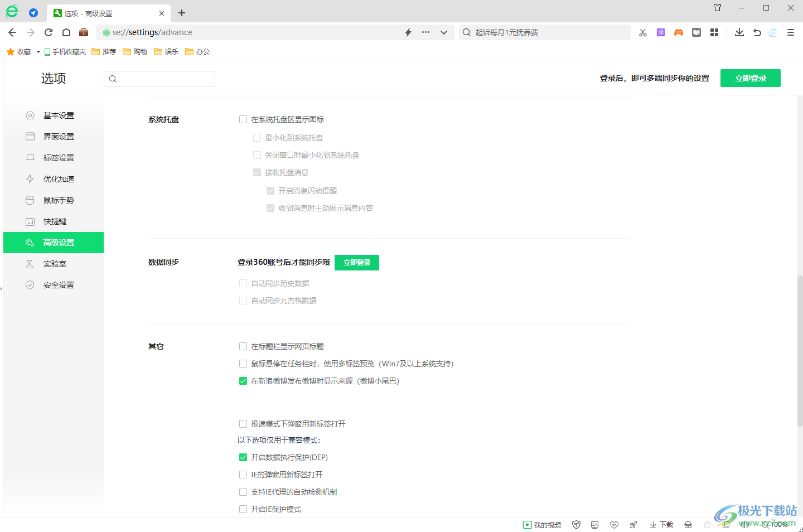Select 安全设置 in the sidebar
Image resolution: width=803 pixels, height=532 pixels.
click(x=54, y=285)
